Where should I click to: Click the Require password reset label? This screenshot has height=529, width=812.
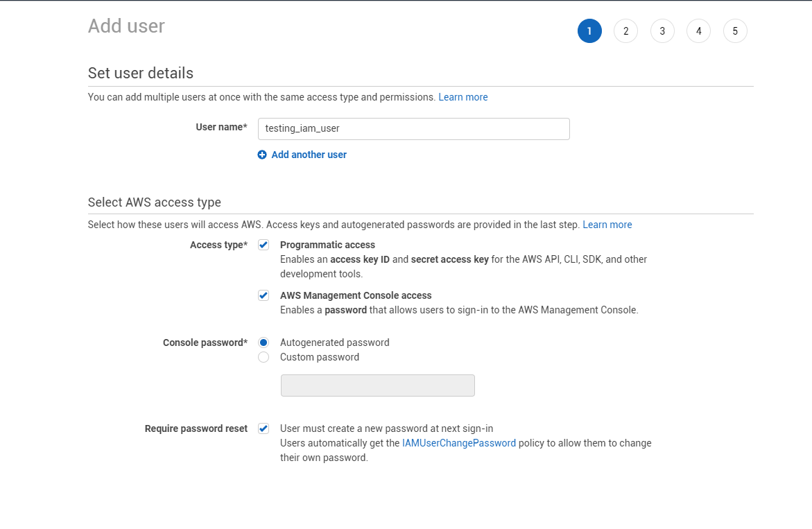click(x=196, y=428)
